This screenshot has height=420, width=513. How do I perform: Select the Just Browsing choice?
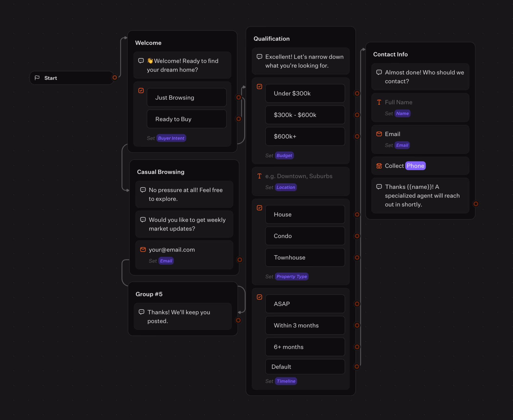(x=186, y=98)
